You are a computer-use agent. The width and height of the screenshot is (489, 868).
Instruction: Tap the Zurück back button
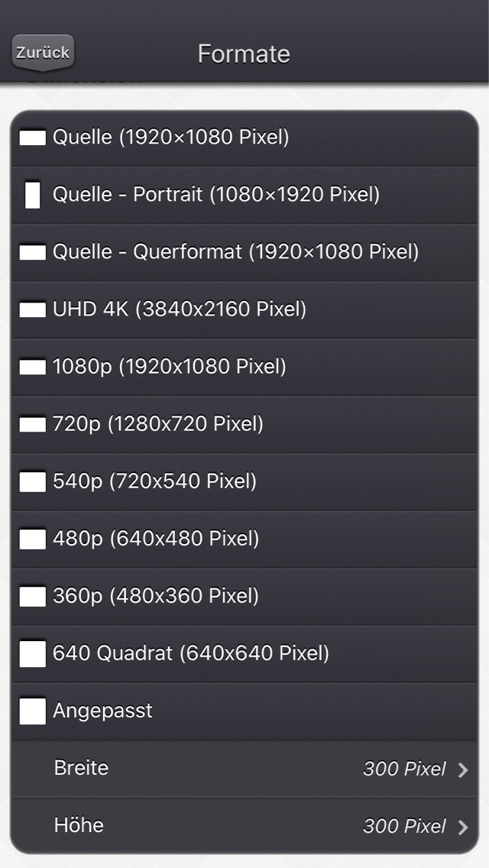click(x=43, y=53)
